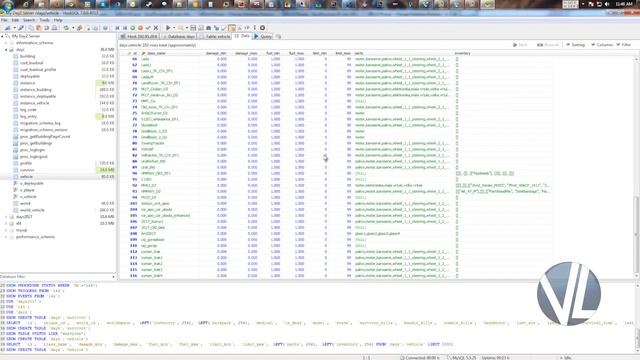Switch to the Host tab
640x360 pixels.
click(138, 36)
